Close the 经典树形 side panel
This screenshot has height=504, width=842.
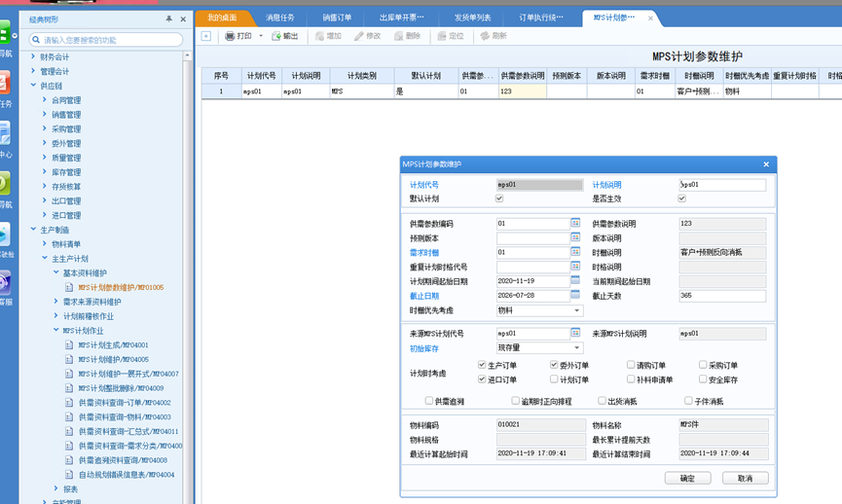183,19
